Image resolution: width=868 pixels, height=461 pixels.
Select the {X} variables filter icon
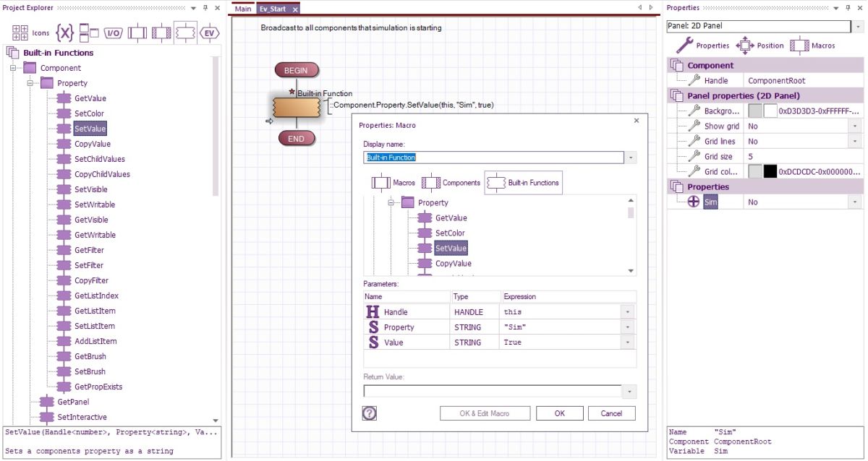pyautogui.click(x=64, y=32)
